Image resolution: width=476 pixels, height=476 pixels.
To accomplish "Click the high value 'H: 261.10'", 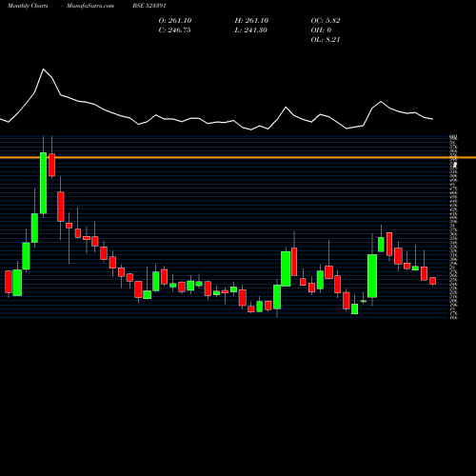I will tap(251, 21).
